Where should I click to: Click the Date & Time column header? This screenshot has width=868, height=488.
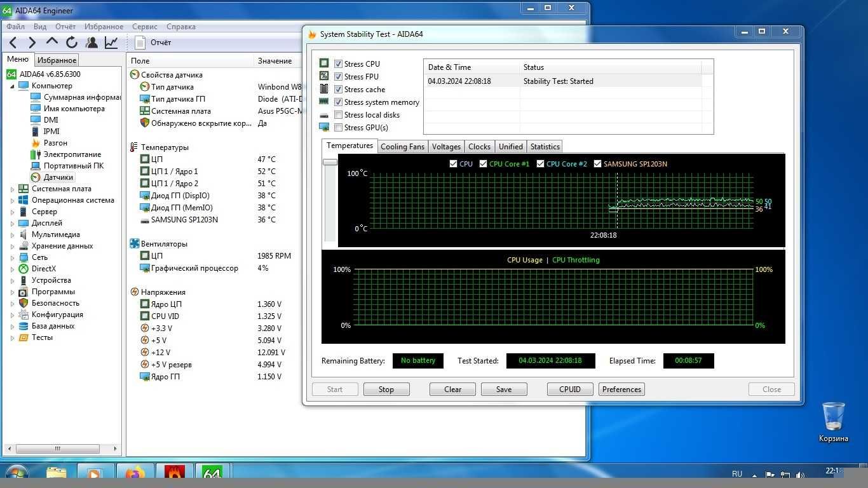[x=471, y=67]
